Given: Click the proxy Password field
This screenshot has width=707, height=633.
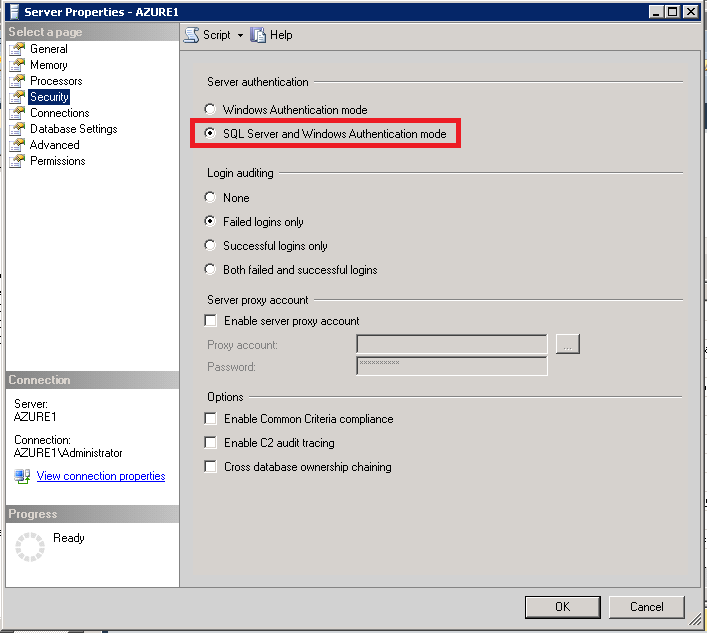Looking at the screenshot, I should pos(452,366).
